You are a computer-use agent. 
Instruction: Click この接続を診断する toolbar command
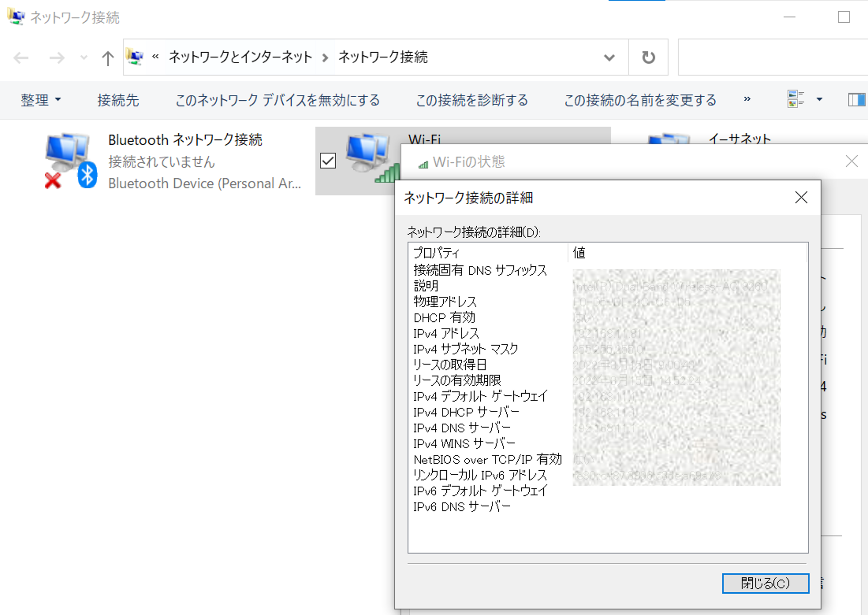pyautogui.click(x=472, y=100)
